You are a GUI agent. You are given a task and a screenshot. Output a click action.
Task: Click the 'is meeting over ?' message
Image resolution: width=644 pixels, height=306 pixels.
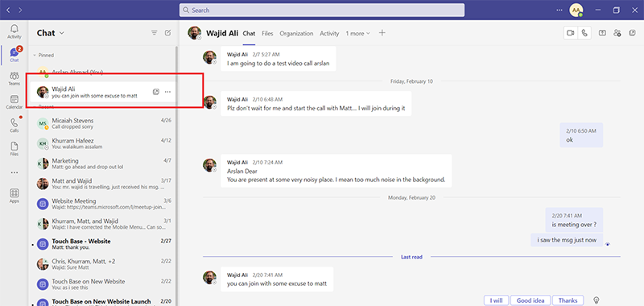tap(574, 220)
